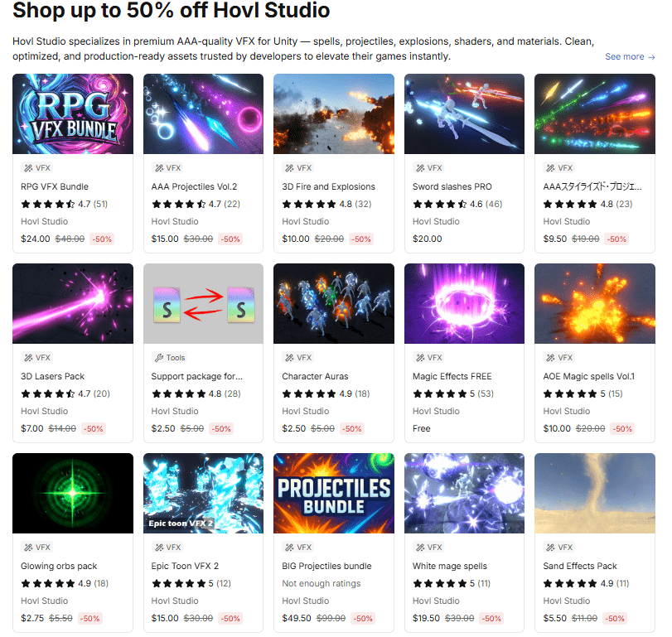Open the See more link
Viewport: 672px width, 637px height.
pos(630,56)
